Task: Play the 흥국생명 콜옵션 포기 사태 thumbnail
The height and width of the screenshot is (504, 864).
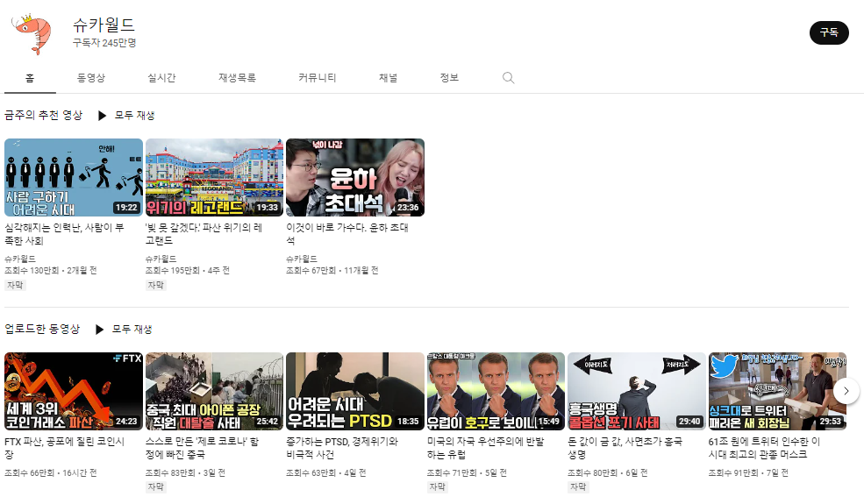Action: (637, 391)
